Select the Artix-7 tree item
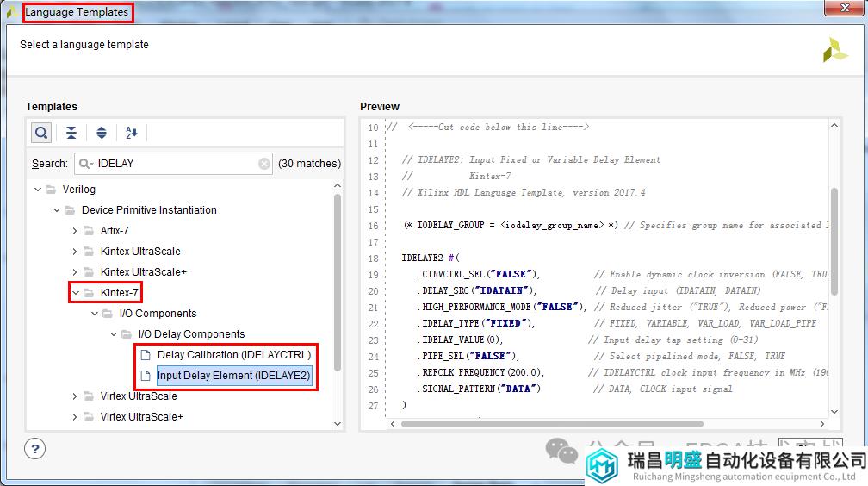The width and height of the screenshot is (868, 486). point(115,231)
